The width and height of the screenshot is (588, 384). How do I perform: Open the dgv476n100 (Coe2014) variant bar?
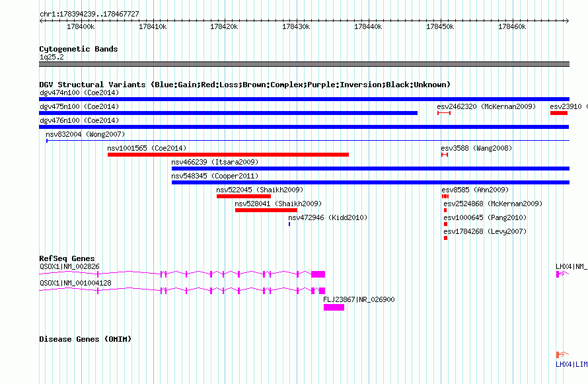pyautogui.click(x=304, y=127)
